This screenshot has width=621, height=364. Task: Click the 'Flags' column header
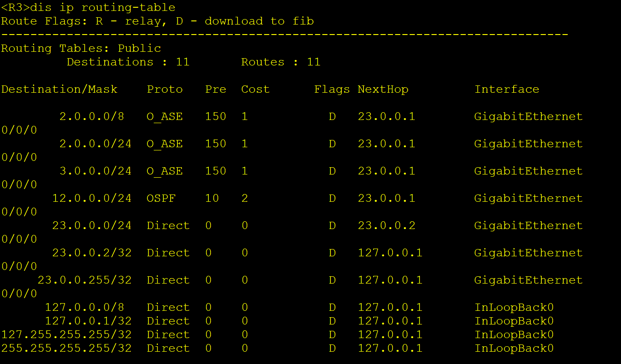point(332,90)
